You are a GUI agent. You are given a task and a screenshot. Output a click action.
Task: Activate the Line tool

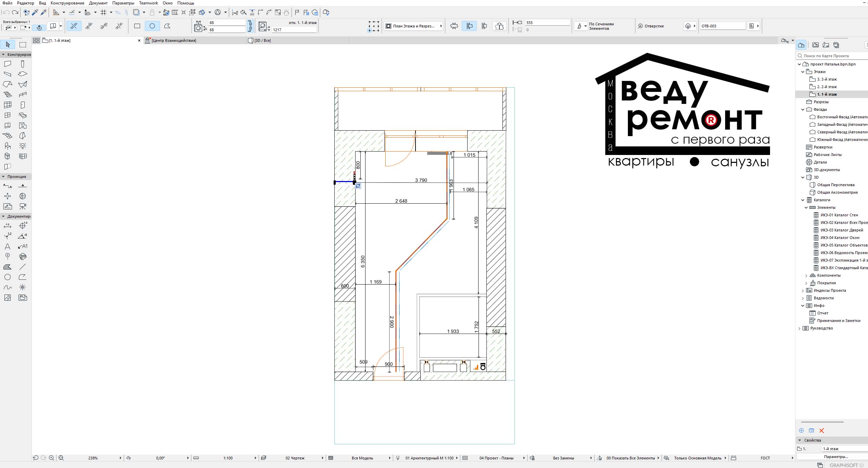[23, 267]
